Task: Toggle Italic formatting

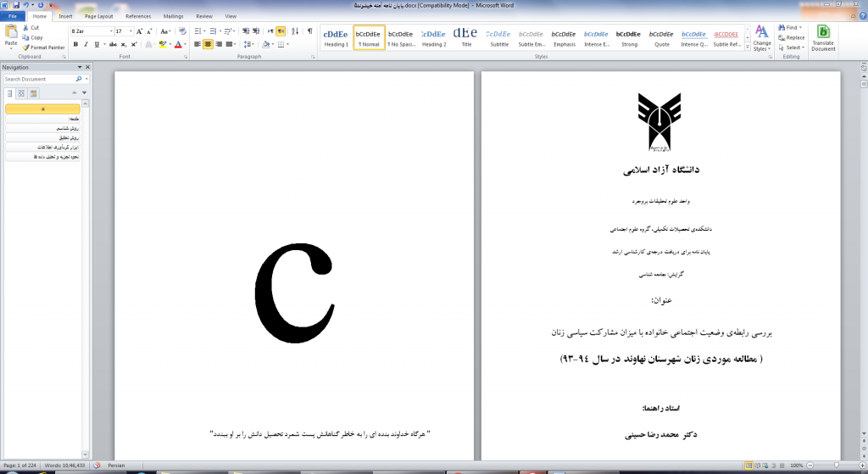Action: [86, 44]
